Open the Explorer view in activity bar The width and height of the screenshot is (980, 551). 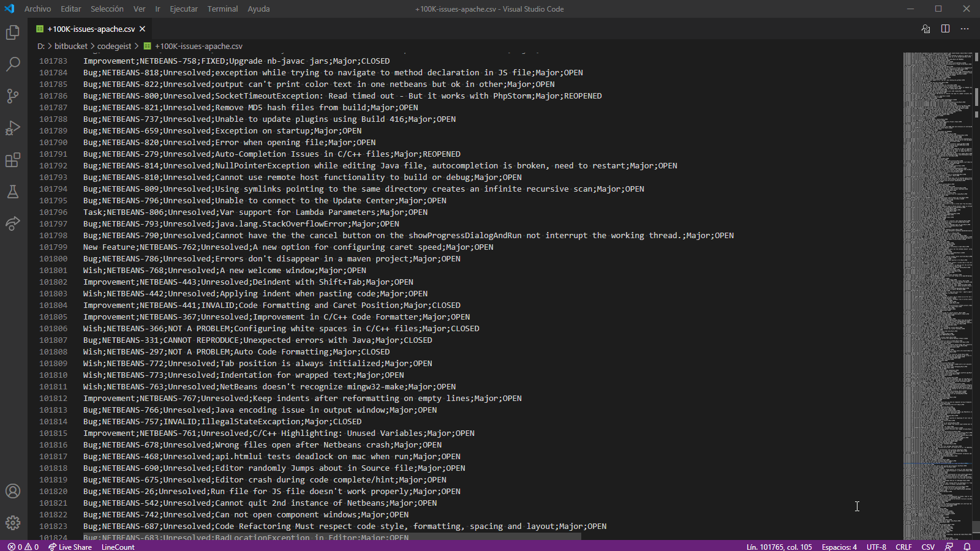13,32
